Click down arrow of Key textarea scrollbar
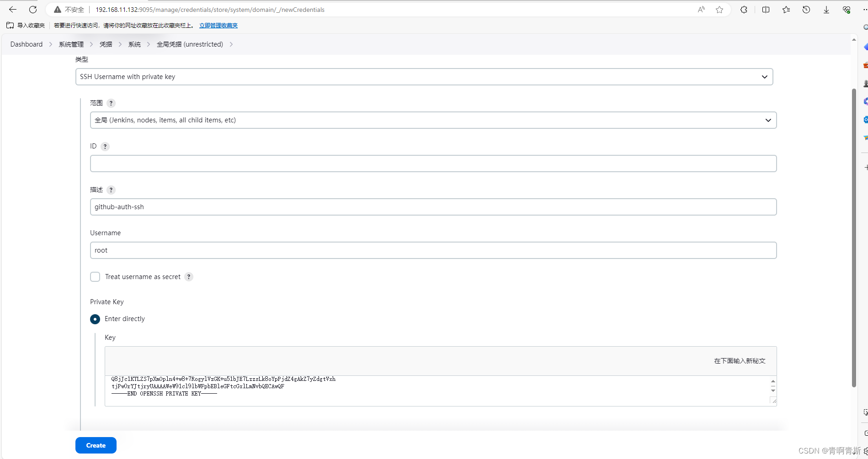868x459 pixels. [x=773, y=390]
